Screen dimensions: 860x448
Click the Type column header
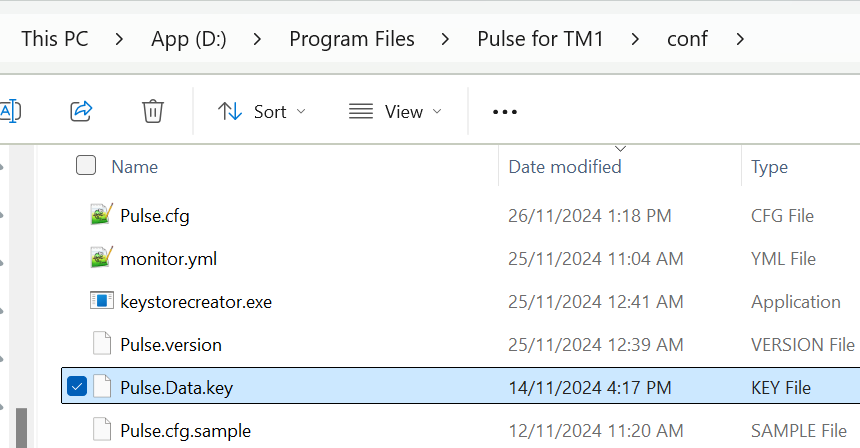point(769,167)
